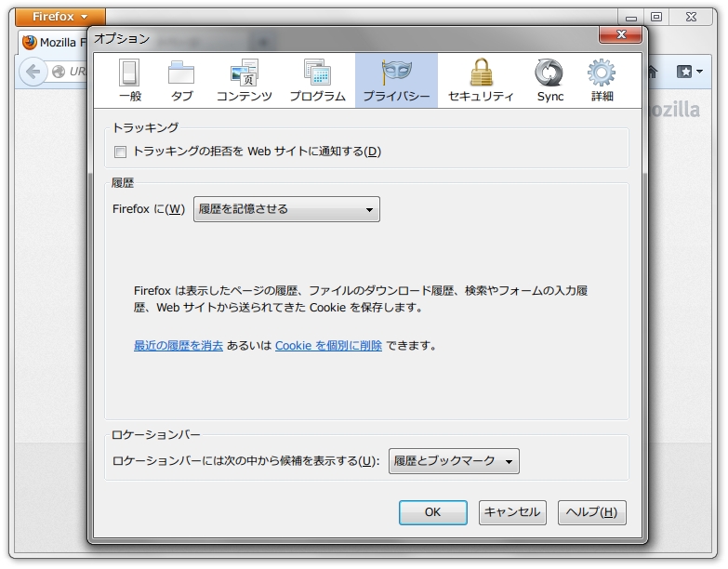
Task: Click the ヘルプ(H) button
Action: [592, 512]
